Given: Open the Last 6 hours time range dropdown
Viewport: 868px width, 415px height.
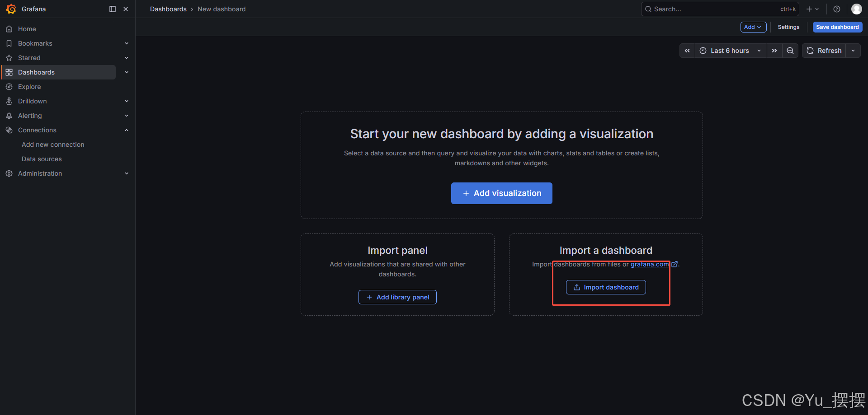Looking at the screenshot, I should tap(731, 51).
